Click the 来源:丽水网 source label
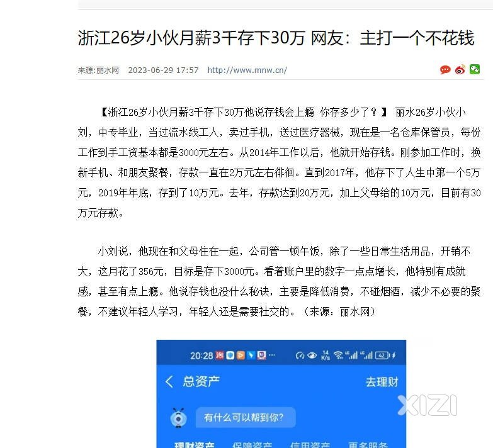Image resolution: width=493 pixels, height=448 pixels. pos(98,70)
